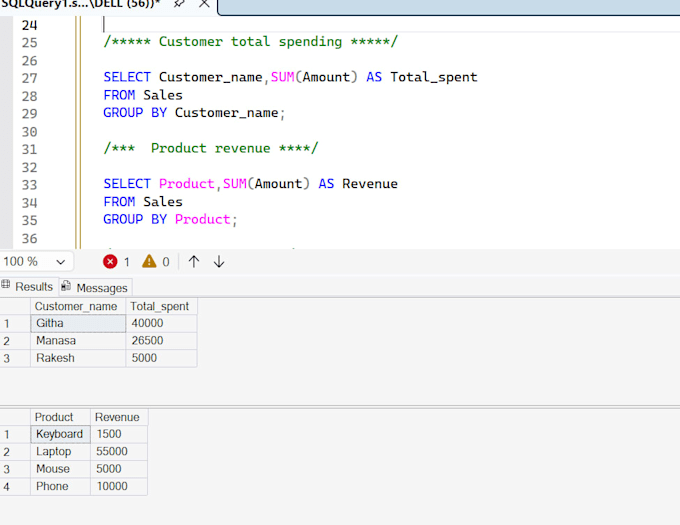Select the 26500 cell
The image size is (680, 525).
[x=161, y=340]
